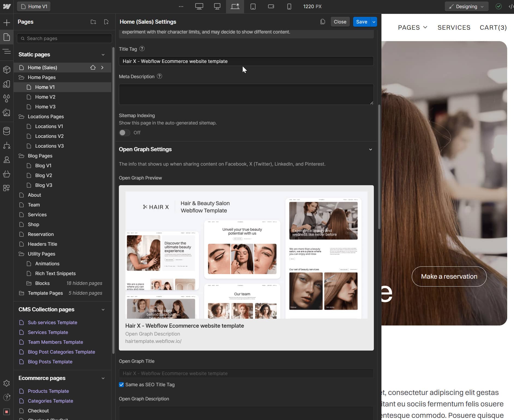Click the Close settings button

pyautogui.click(x=340, y=22)
